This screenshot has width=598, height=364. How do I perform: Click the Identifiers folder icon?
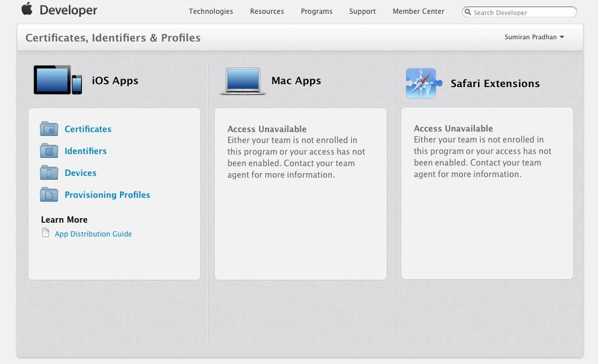point(49,151)
